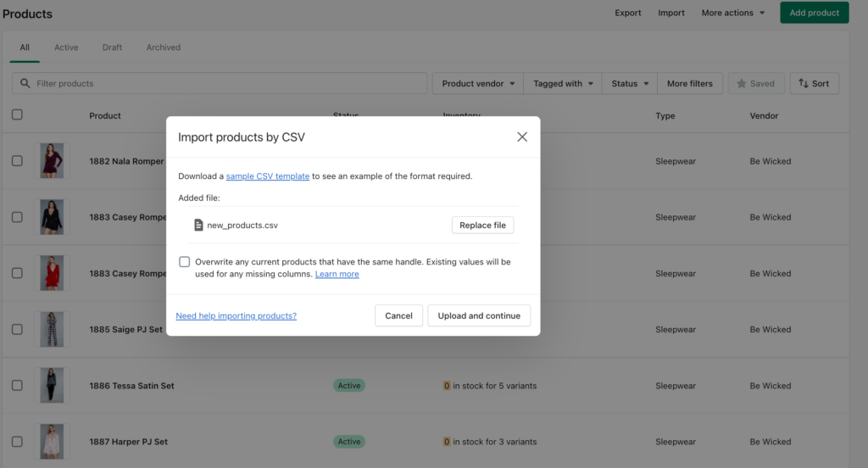The image size is (868, 468).
Task: Click the search magnifier icon in filter bar
Action: (25, 83)
